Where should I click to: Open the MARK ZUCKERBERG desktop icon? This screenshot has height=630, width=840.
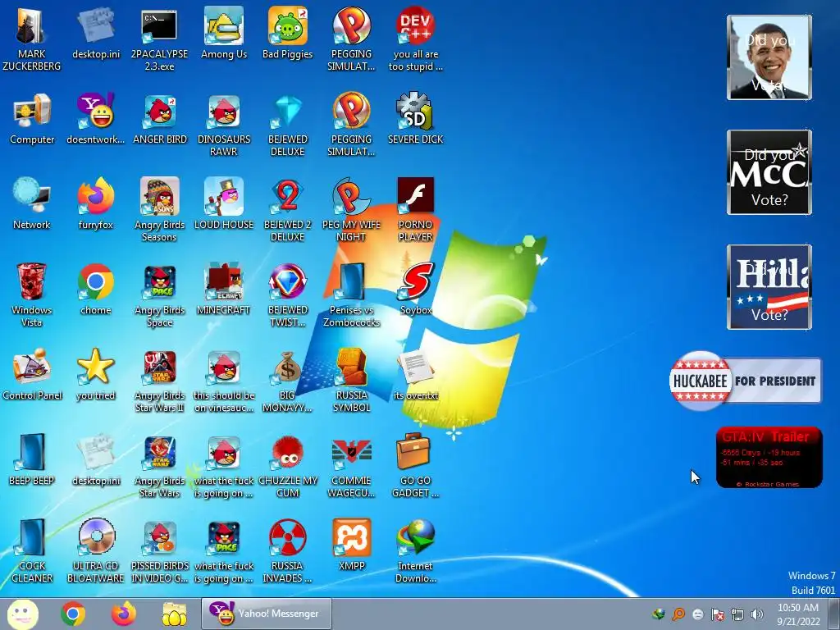point(31,39)
